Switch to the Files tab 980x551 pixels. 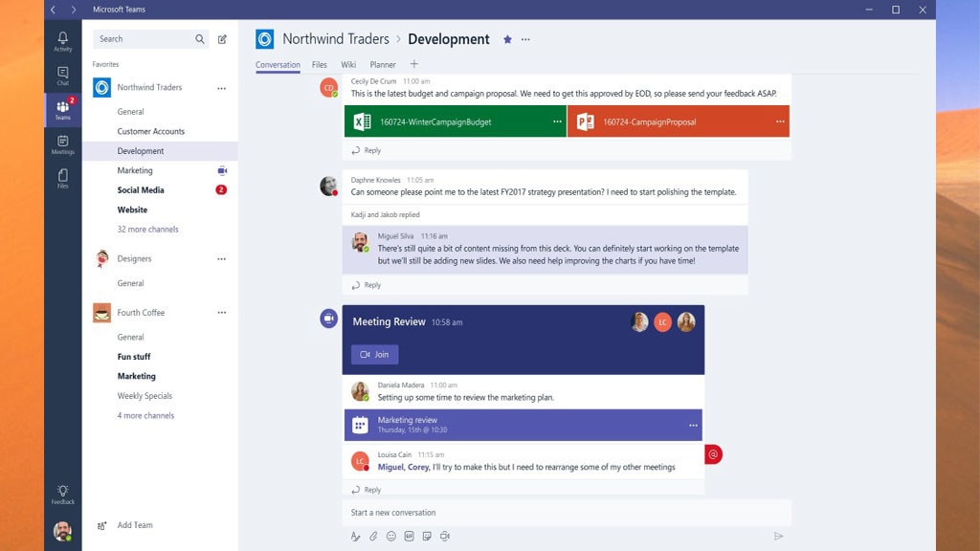[x=321, y=64]
